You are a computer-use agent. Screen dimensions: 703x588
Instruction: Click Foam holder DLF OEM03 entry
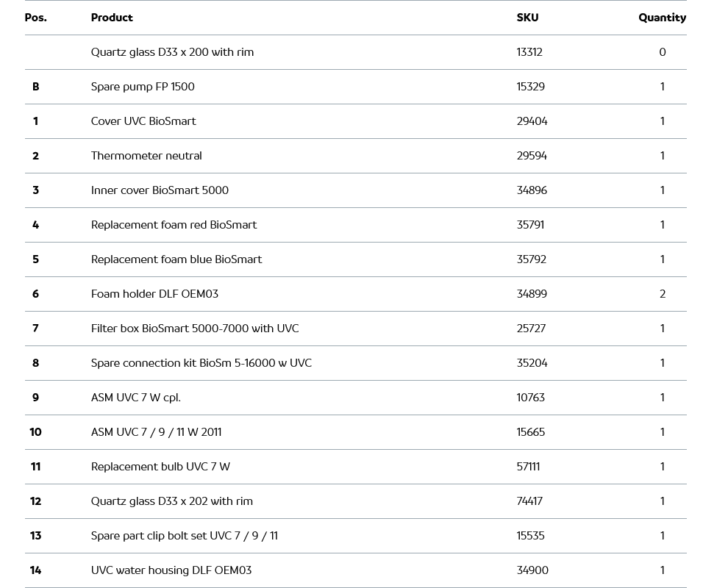[154, 294]
